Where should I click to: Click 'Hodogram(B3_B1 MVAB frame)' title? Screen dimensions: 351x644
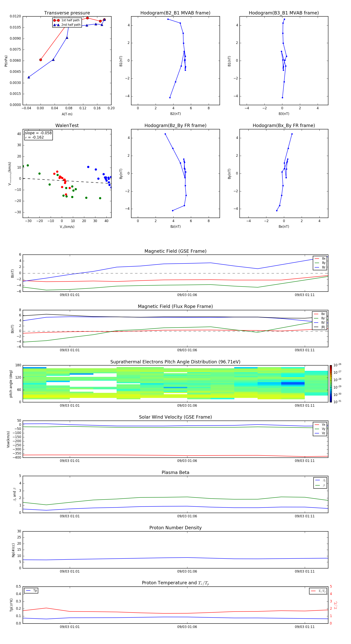pyautogui.click(x=284, y=13)
